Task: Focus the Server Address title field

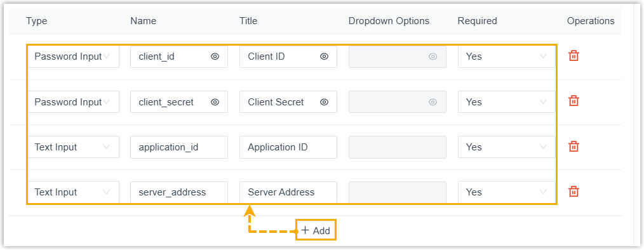Action: (288, 192)
